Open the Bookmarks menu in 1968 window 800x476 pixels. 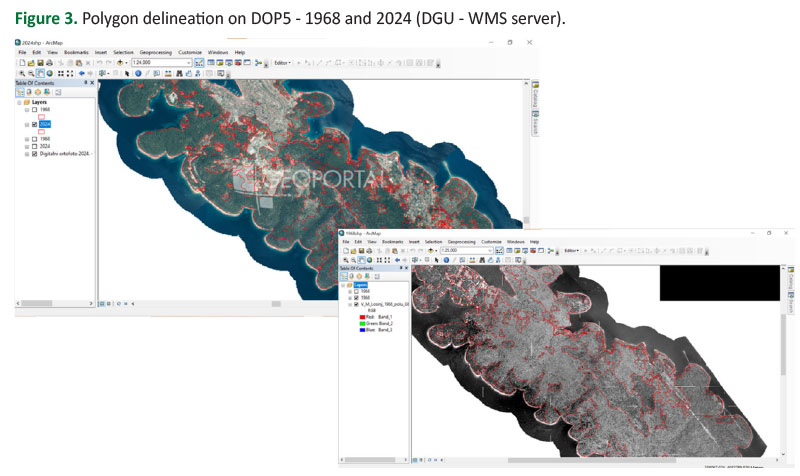tap(392, 241)
